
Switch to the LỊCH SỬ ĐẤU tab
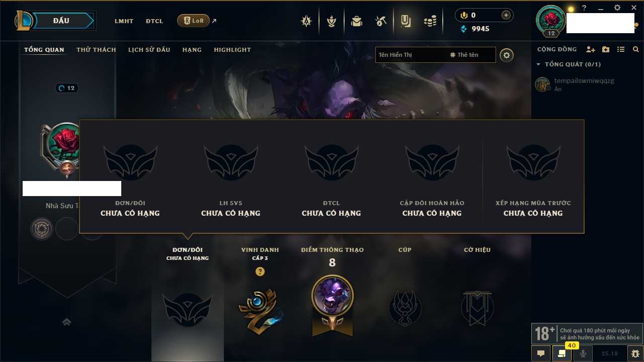(149, 50)
